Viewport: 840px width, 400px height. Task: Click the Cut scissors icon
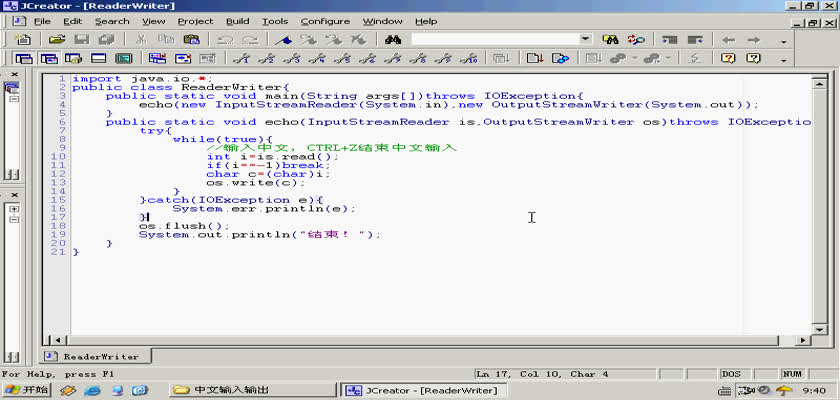click(141, 40)
